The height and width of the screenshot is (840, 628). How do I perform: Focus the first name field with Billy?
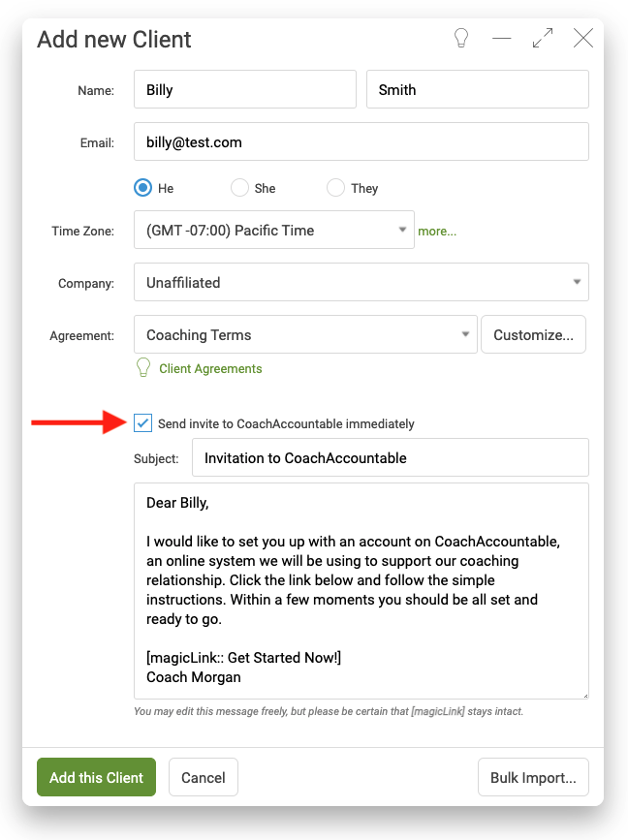click(245, 89)
